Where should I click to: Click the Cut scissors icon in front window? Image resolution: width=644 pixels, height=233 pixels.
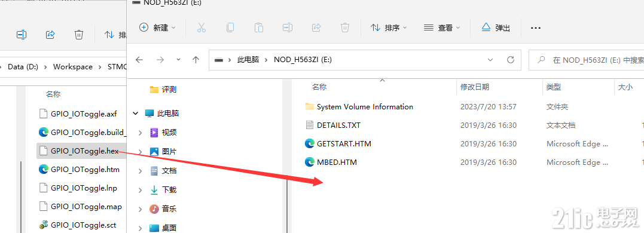(x=201, y=27)
